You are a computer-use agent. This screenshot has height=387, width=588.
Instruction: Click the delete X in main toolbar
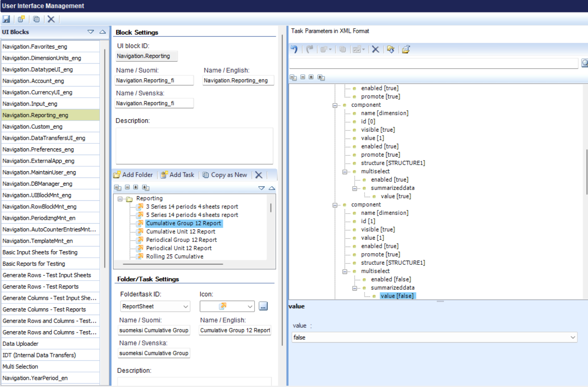point(51,19)
